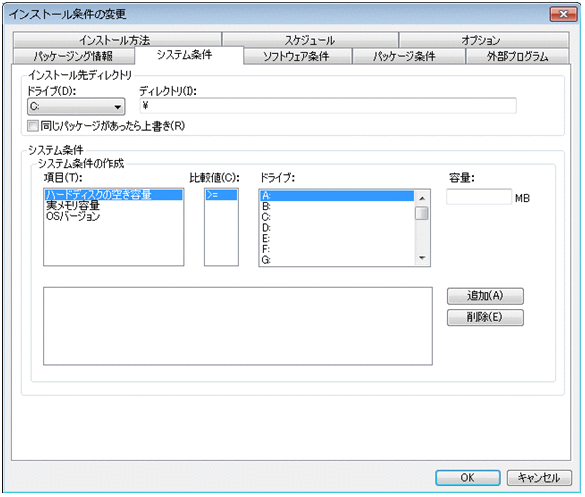Screen dimensions: 585x497
Task: Select drive C: in the drive list
Action: [337, 217]
